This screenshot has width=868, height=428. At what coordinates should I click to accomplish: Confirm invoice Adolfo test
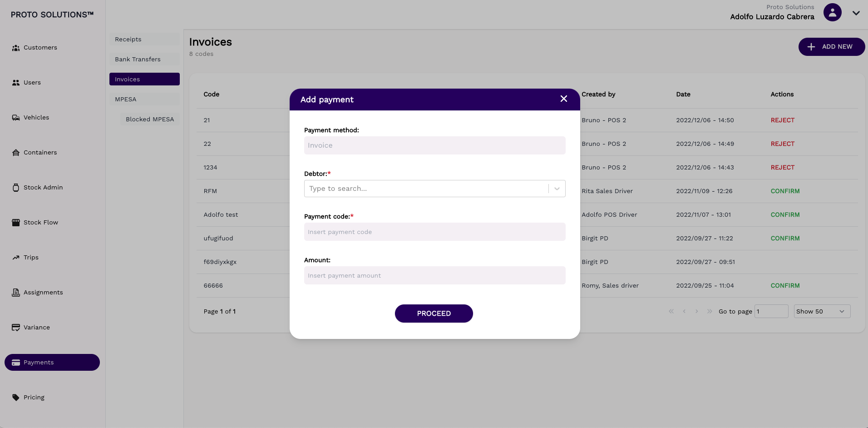point(785,215)
